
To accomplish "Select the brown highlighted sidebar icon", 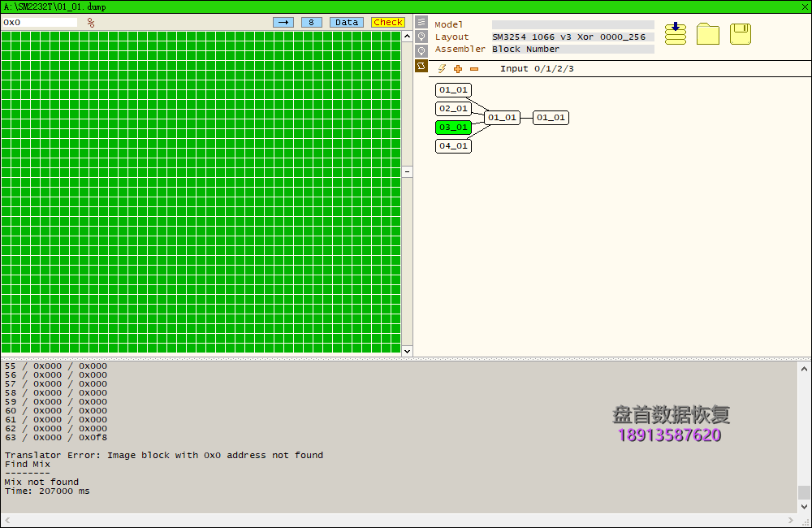I will coord(421,66).
